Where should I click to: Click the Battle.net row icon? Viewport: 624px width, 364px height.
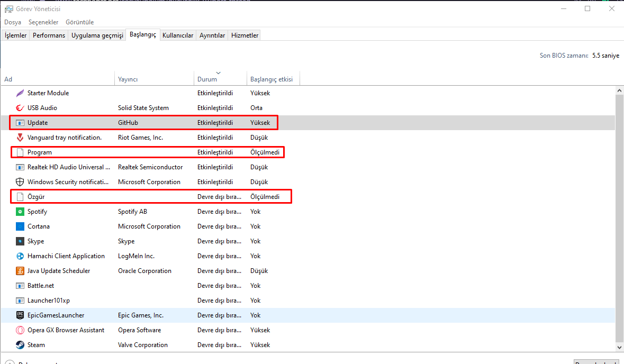point(20,286)
